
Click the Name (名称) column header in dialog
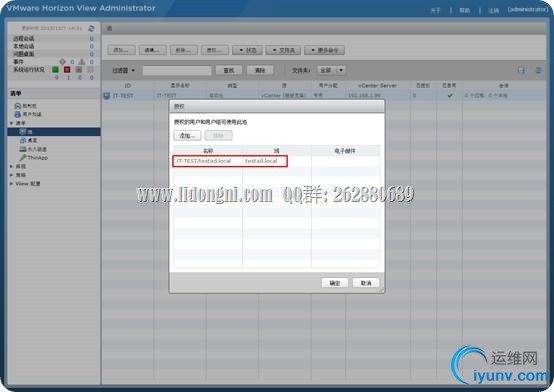click(208, 151)
